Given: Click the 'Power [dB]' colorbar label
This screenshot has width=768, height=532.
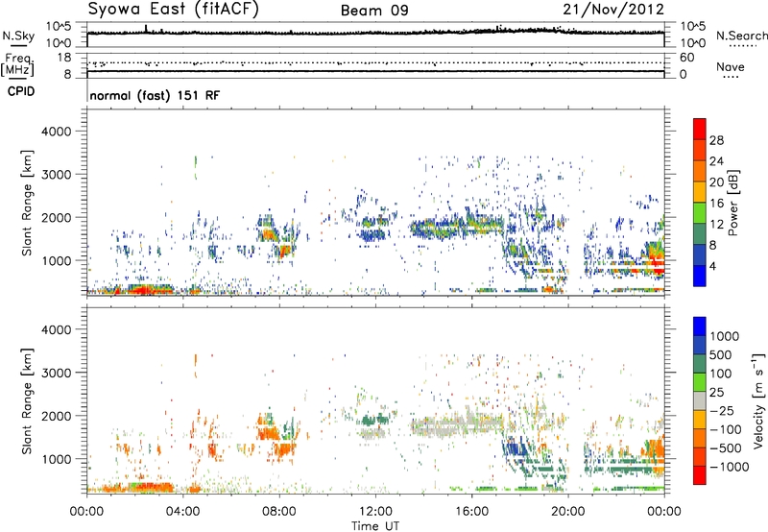Looking at the screenshot, I should (x=732, y=203).
